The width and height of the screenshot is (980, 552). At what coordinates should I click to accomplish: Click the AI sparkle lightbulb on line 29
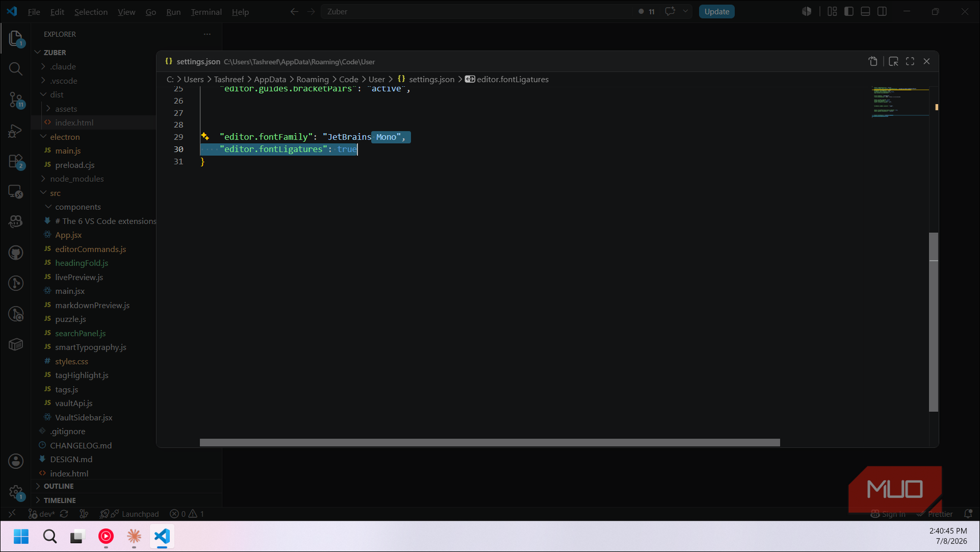205,137
